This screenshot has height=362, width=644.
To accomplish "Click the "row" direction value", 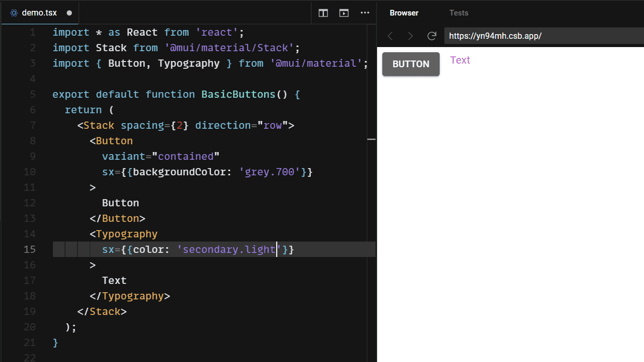I will pyautogui.click(x=273, y=125).
